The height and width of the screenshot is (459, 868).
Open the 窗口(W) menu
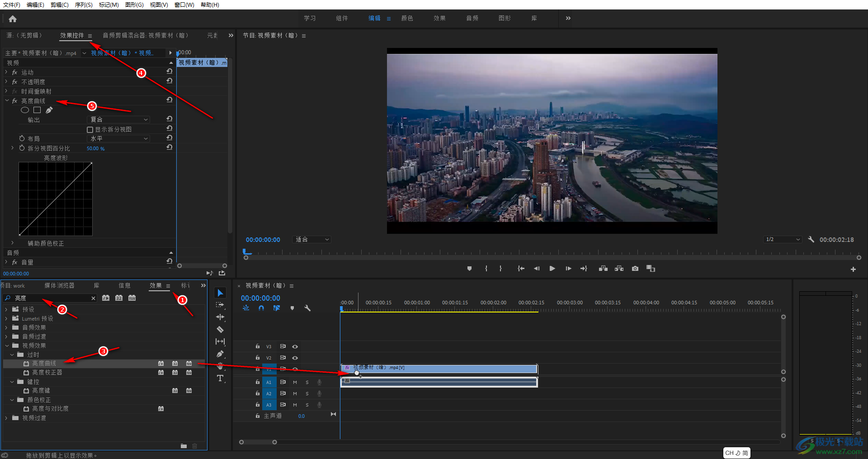pyautogui.click(x=184, y=5)
